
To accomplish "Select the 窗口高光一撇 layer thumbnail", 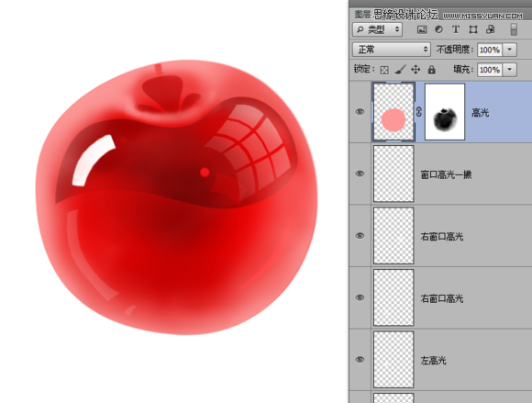I will [393, 174].
